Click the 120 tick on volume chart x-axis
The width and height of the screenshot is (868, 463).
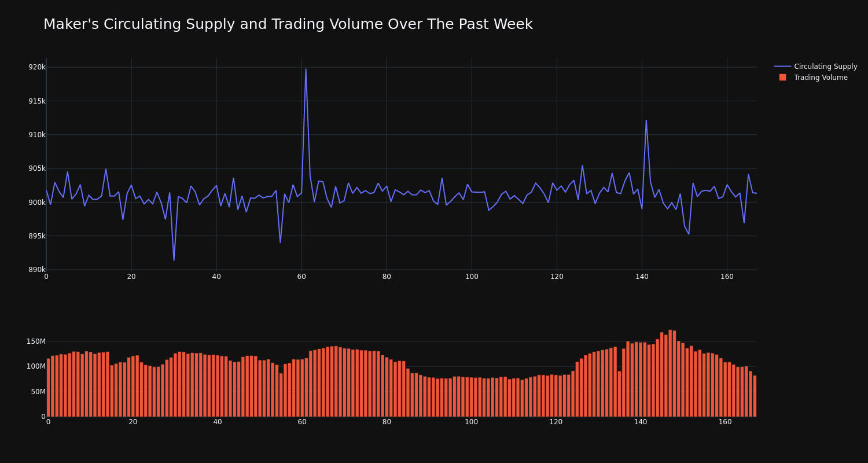(556, 422)
